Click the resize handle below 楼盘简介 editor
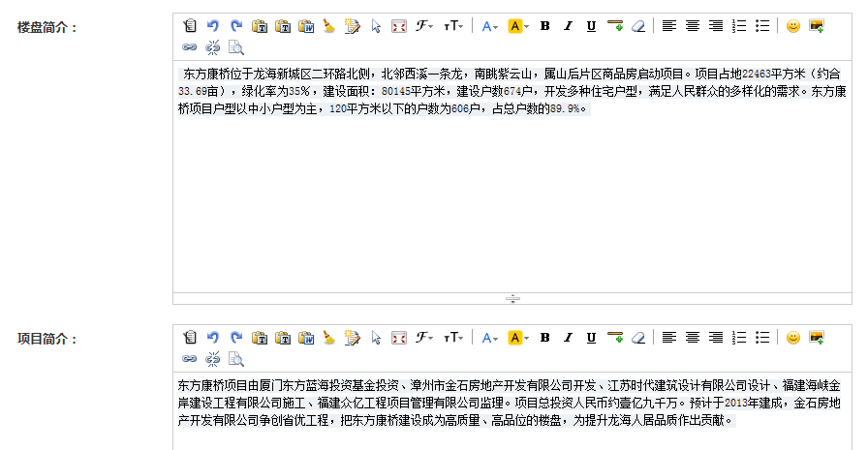The image size is (868, 450). [x=512, y=298]
